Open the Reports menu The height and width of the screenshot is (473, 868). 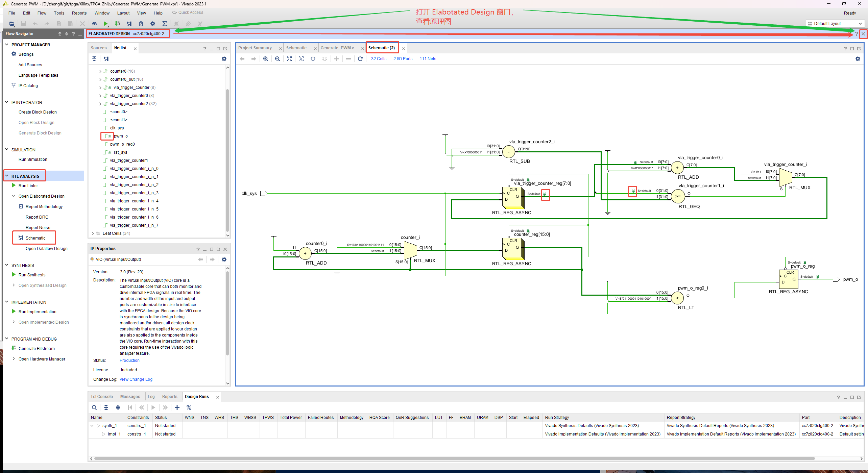pyautogui.click(x=79, y=13)
